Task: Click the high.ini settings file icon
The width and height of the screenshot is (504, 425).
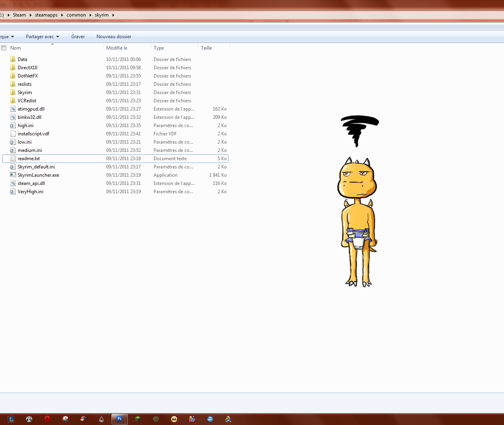Action: pyautogui.click(x=13, y=126)
